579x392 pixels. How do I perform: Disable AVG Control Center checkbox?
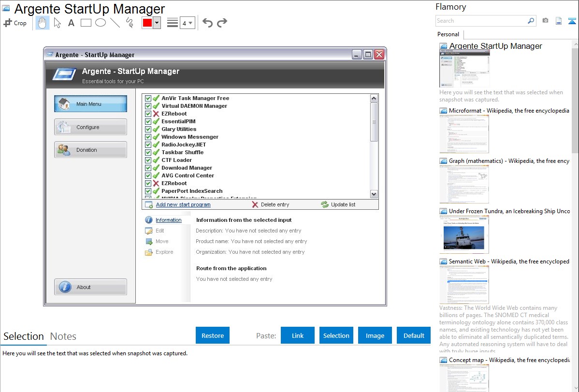click(x=148, y=176)
